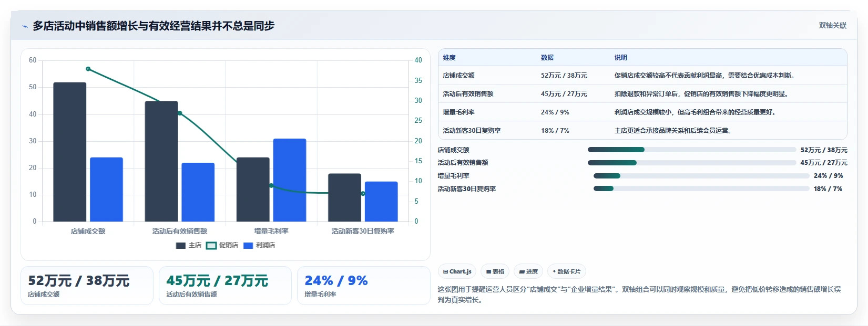Click the dark 主店 bar for 活动新客30日复购率
868x326 pixels.
click(344, 197)
